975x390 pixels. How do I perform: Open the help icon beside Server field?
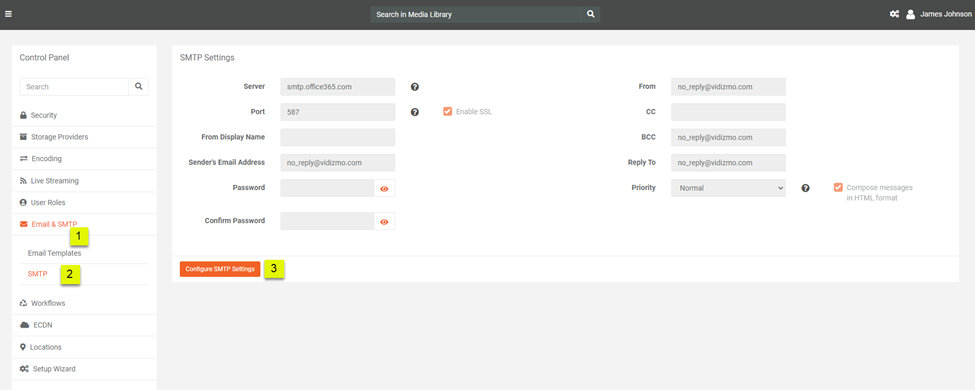pyautogui.click(x=415, y=87)
